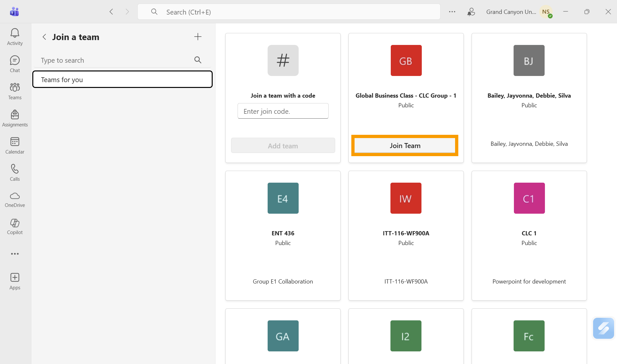Open the Calendar view
Viewport: 617px width, 364px height.
point(15,145)
